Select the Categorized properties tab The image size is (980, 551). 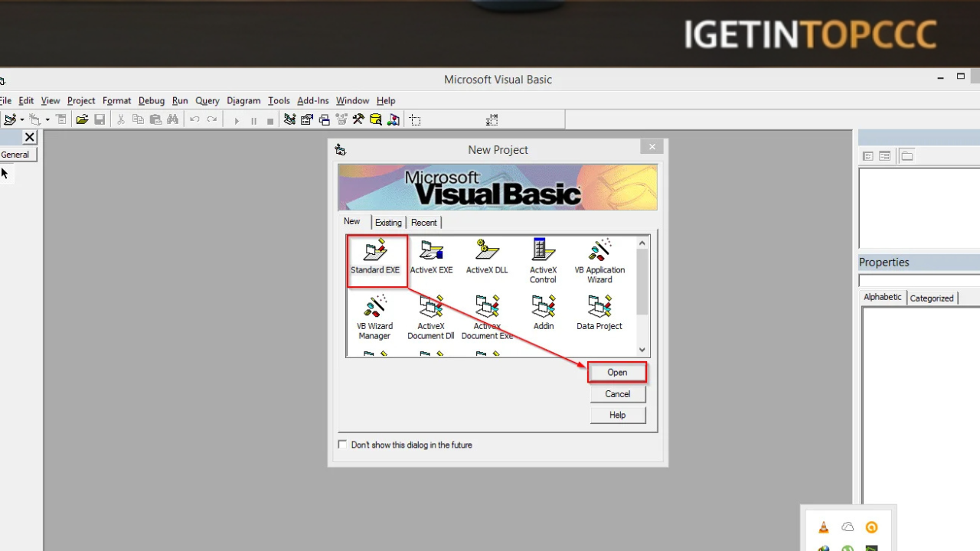(x=932, y=298)
